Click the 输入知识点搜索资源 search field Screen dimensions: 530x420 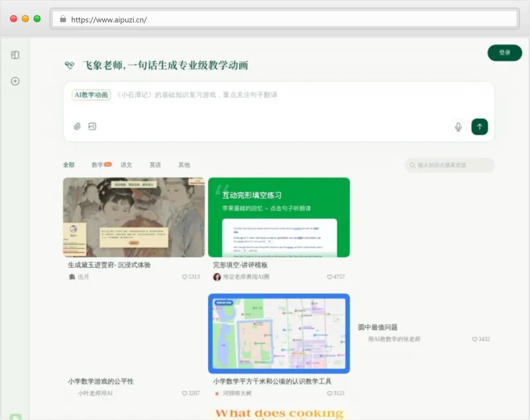450,165
